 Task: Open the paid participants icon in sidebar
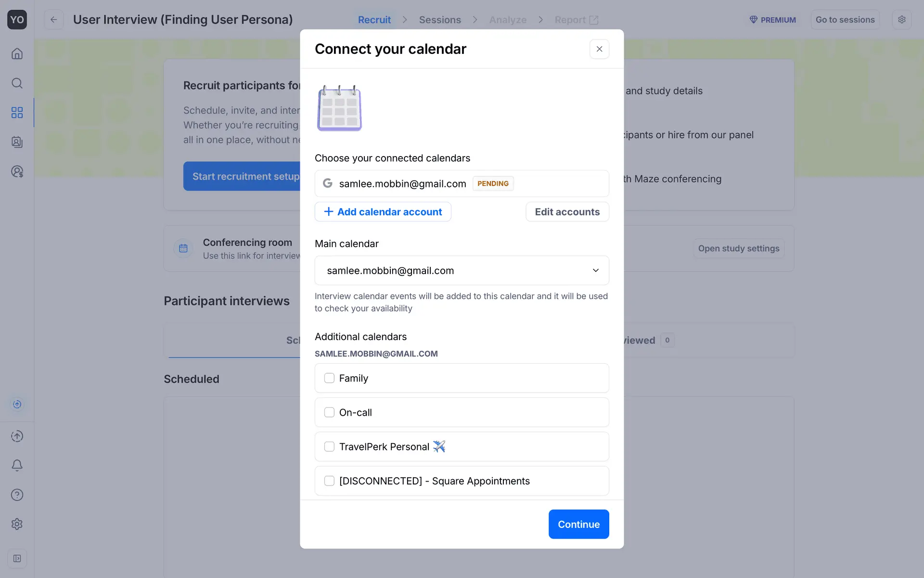17,171
